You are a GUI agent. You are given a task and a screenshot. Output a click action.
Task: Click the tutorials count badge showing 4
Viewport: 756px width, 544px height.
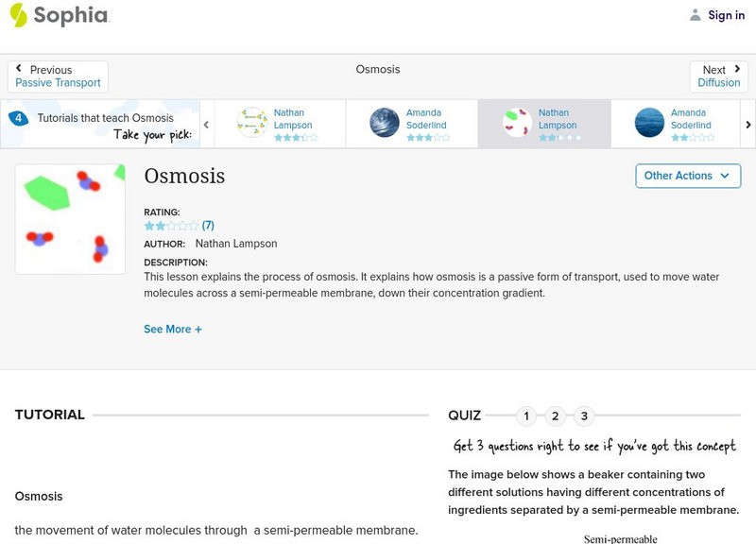(x=18, y=118)
